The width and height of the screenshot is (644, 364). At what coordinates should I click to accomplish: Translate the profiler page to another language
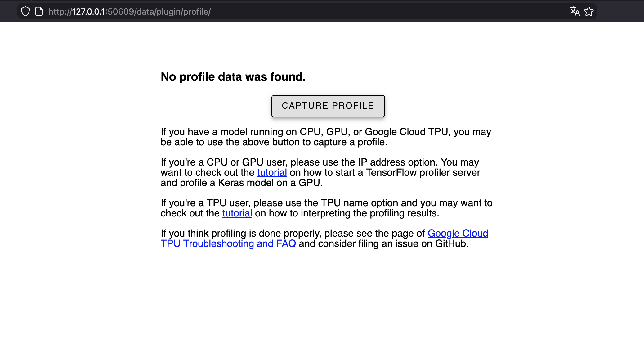575,11
